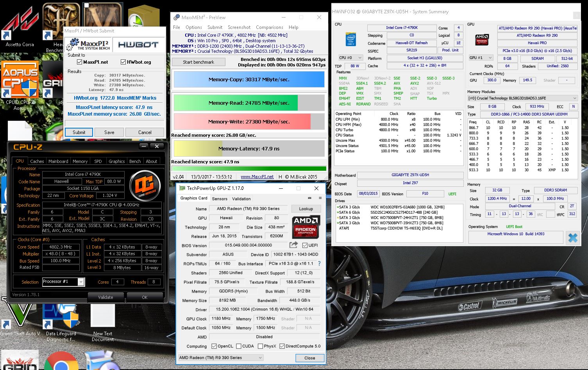The height and width of the screenshot is (370, 588).
Task: Click the Intel Core i7-4790K name field in HWiNFO32
Action: click(x=402, y=28)
